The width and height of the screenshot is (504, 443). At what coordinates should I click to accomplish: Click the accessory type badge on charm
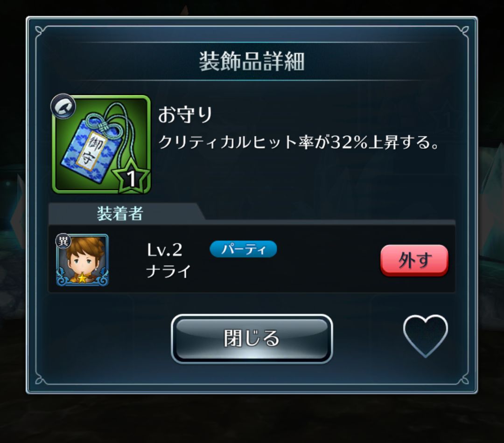[63, 106]
